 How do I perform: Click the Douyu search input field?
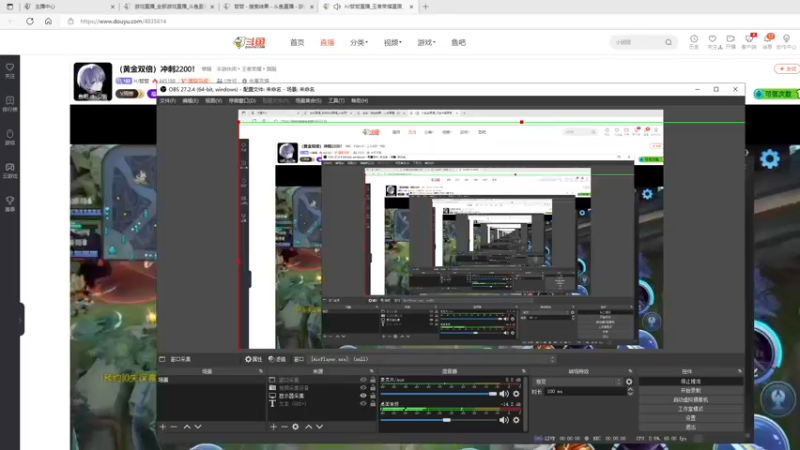pyautogui.click(x=638, y=42)
